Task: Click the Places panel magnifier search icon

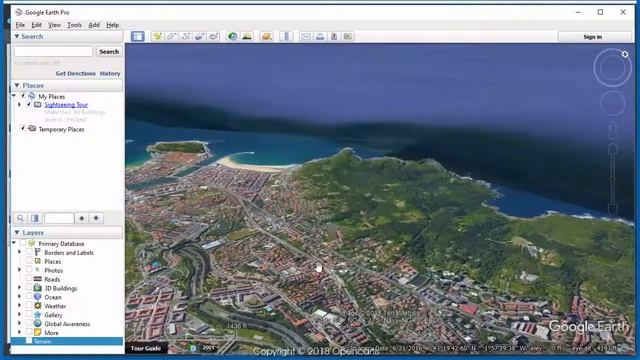Action: click(x=20, y=218)
